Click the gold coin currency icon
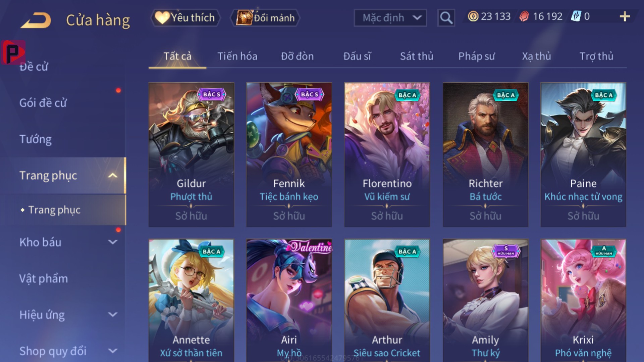Image resolution: width=644 pixels, height=362 pixels. (x=473, y=16)
